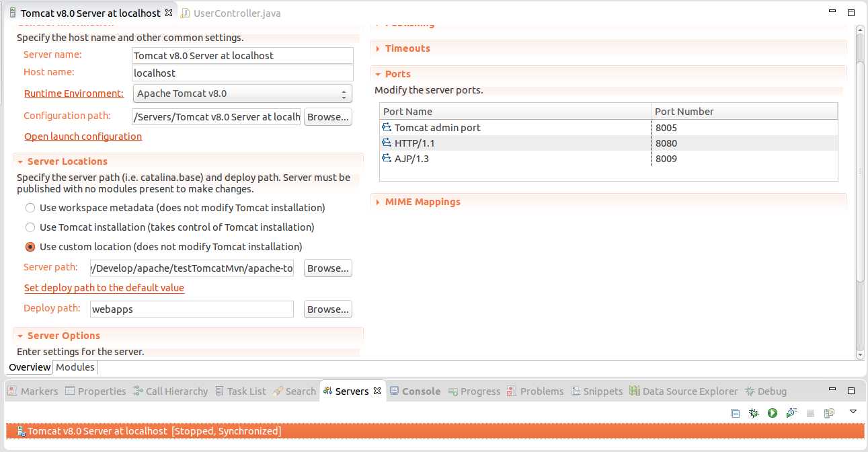Open the Search view tab
The image size is (868, 452).
pyautogui.click(x=294, y=391)
